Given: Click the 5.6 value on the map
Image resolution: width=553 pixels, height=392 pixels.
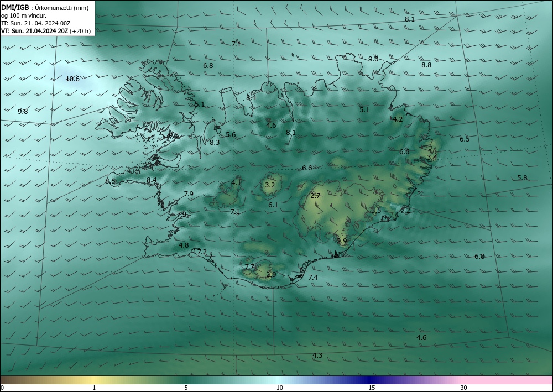Looking at the screenshot, I should (x=231, y=135).
